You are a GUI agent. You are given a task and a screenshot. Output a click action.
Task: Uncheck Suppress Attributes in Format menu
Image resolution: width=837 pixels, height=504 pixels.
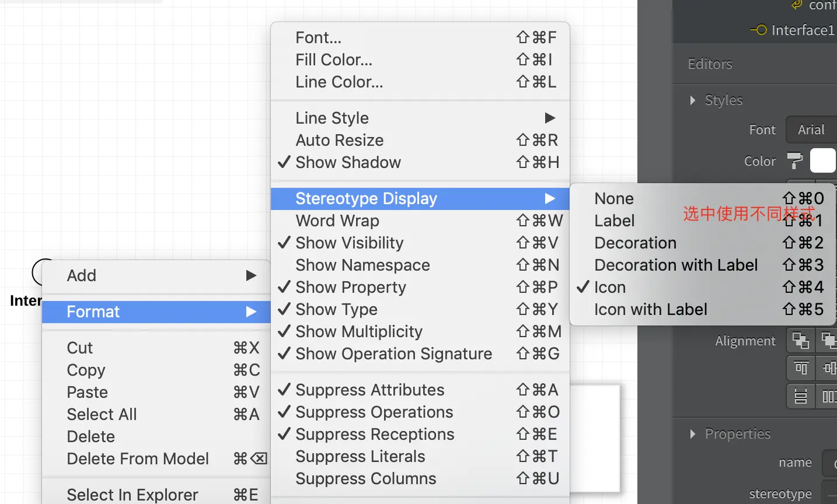point(369,390)
